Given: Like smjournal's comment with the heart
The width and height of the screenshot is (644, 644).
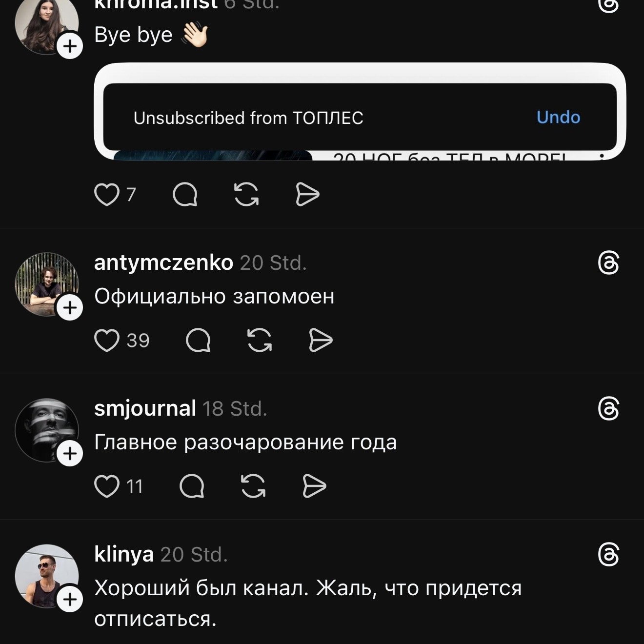Looking at the screenshot, I should (x=107, y=486).
